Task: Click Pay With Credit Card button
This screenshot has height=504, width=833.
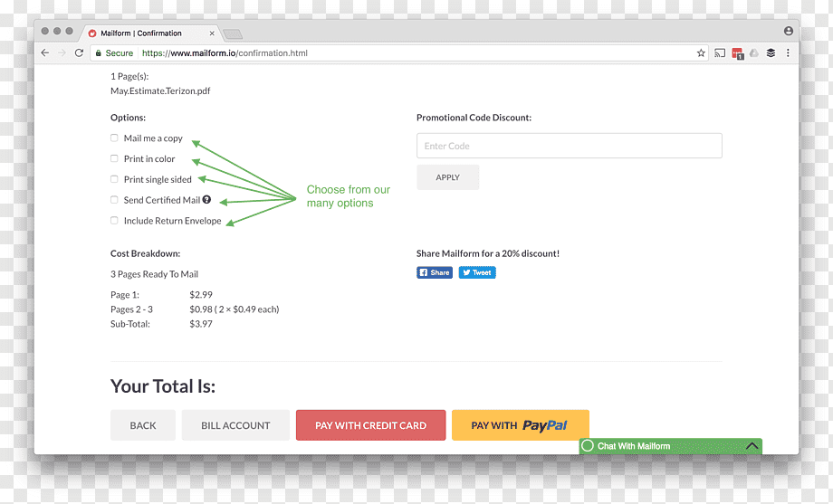Action: click(x=371, y=425)
